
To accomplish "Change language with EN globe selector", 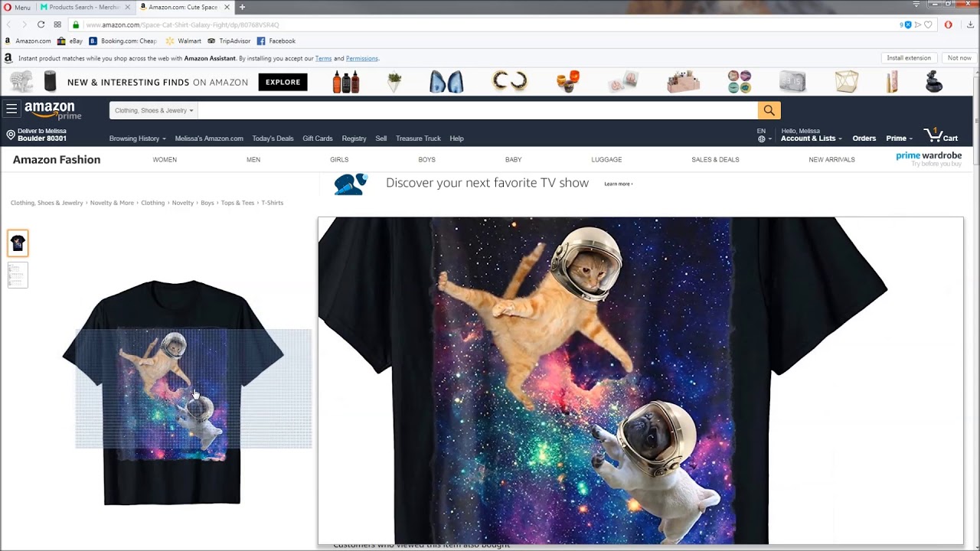I will coord(763,135).
